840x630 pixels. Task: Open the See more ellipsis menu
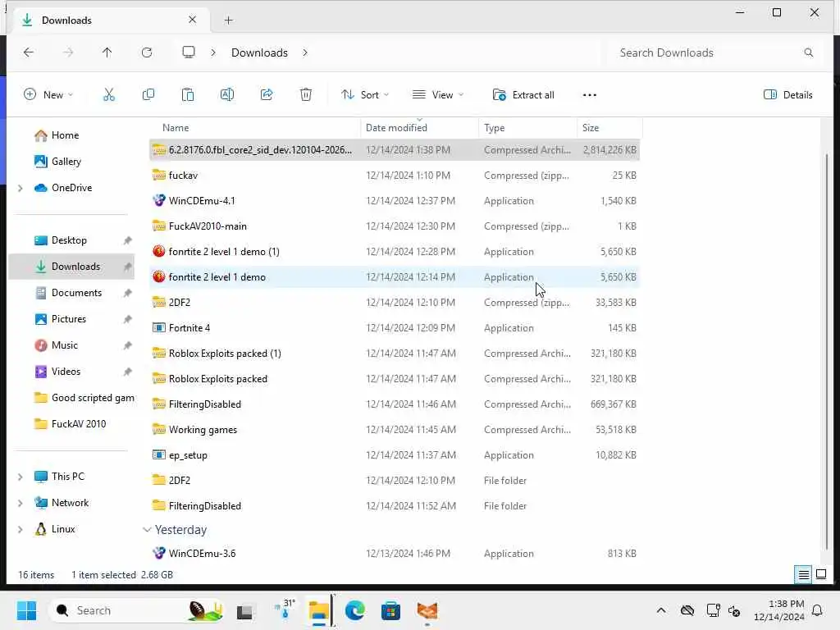589,95
